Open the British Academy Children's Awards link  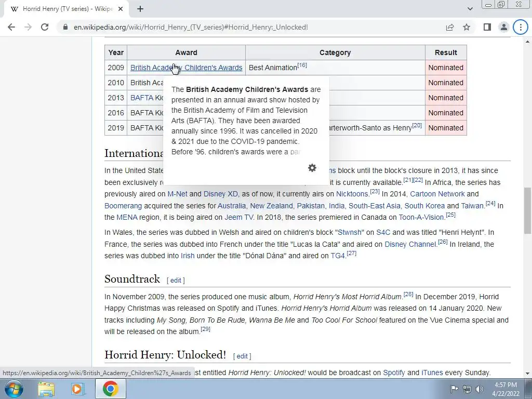(187, 68)
